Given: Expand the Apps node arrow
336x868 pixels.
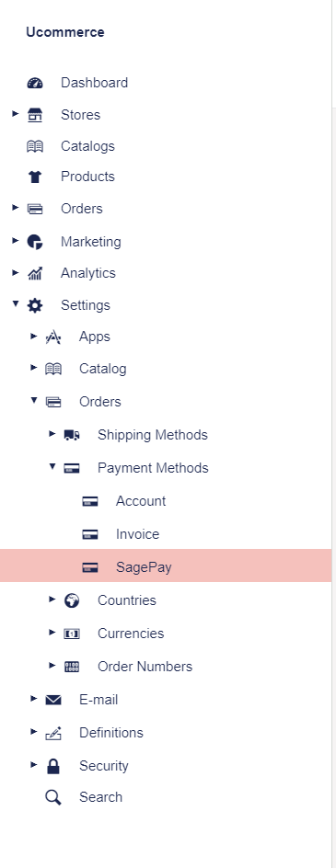Looking at the screenshot, I should (x=34, y=336).
